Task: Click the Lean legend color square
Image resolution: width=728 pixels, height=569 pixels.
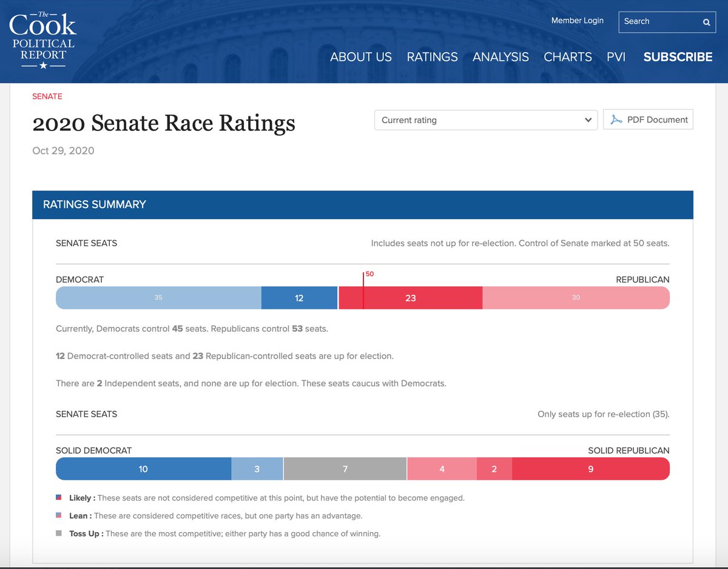Action: (x=59, y=516)
